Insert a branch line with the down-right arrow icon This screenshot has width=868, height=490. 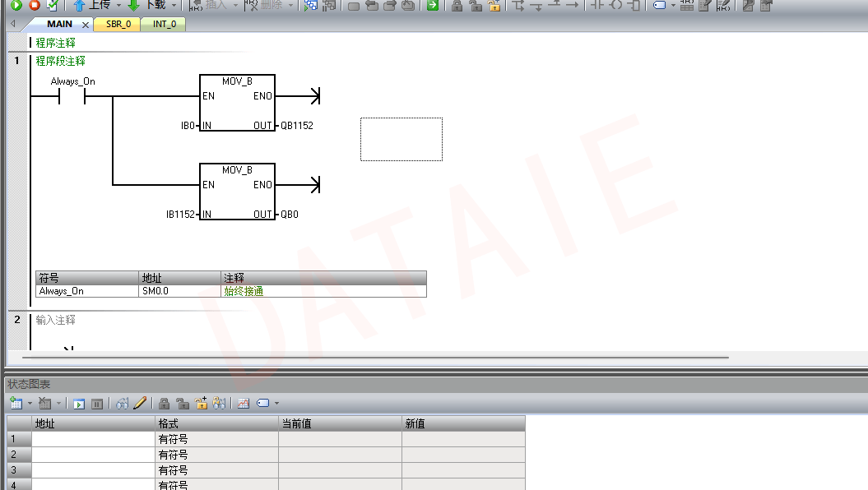518,6
